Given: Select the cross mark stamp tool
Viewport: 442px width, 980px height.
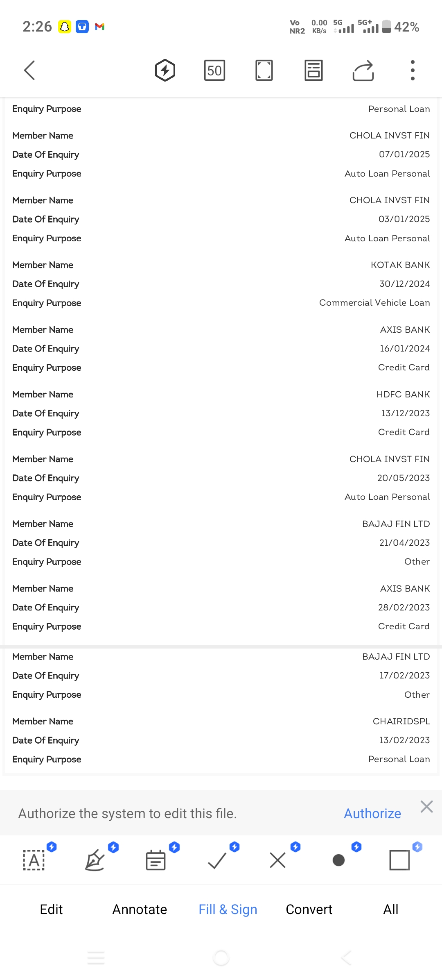Looking at the screenshot, I should [277, 860].
